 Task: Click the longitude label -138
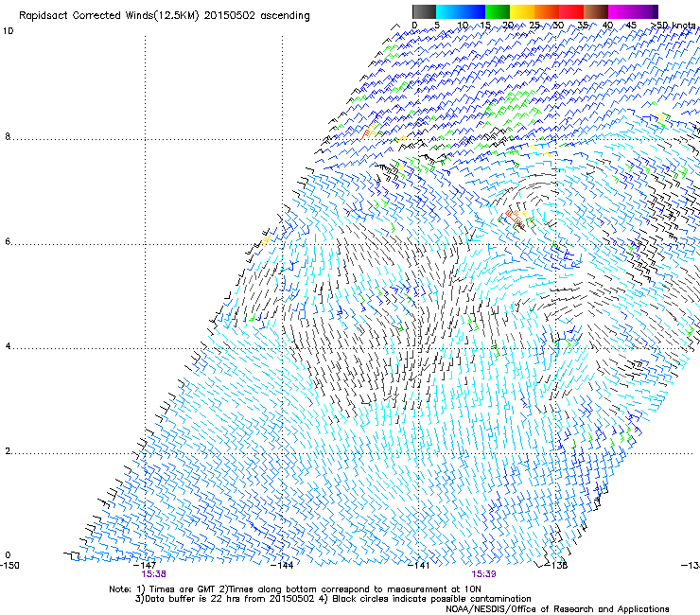tap(556, 565)
